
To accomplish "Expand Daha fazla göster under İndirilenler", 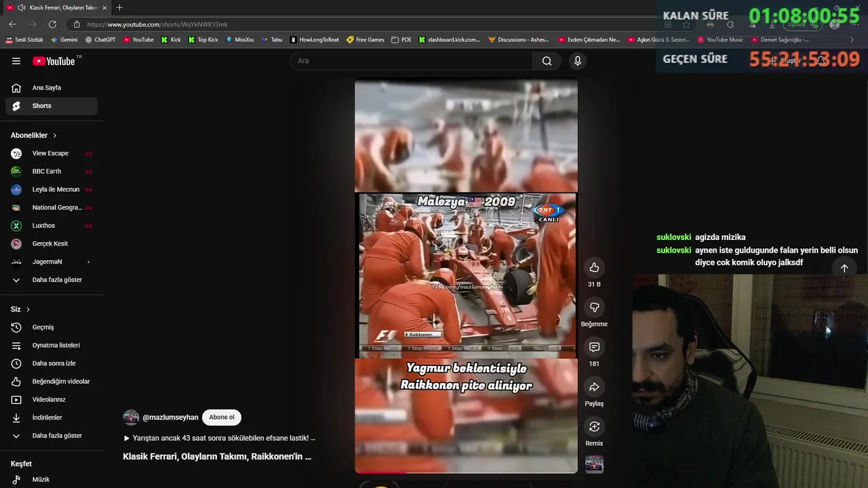I will (x=52, y=436).
